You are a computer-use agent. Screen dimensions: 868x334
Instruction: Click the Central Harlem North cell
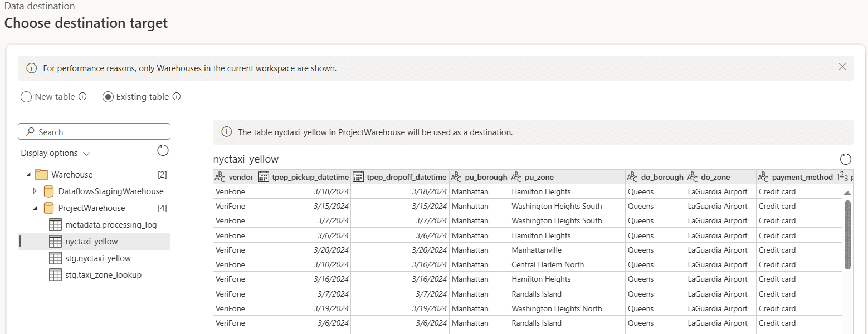tap(567, 264)
